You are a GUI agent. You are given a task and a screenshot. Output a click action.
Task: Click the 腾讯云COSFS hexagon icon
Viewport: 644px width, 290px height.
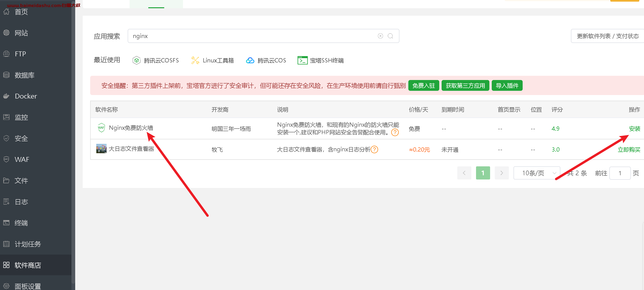137,60
